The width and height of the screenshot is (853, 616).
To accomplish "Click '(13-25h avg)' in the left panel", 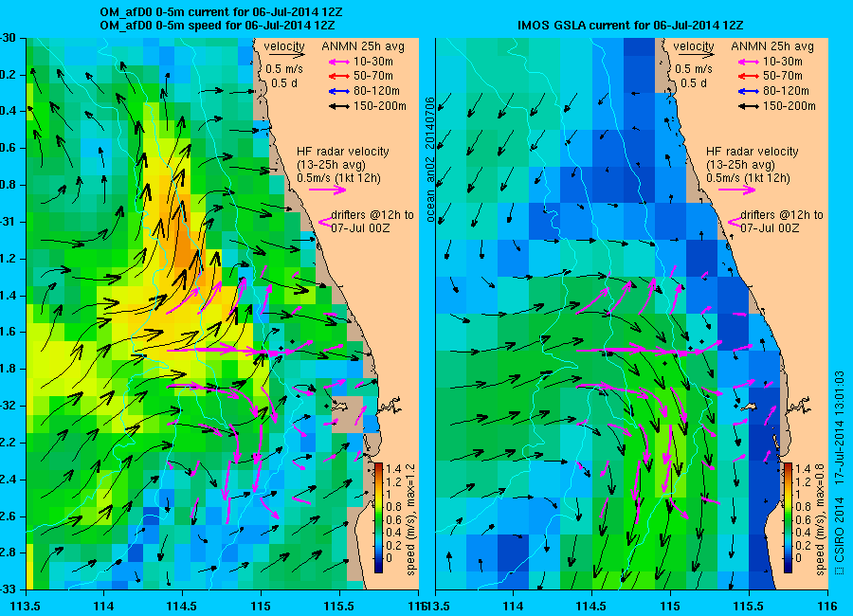I will click(331, 165).
